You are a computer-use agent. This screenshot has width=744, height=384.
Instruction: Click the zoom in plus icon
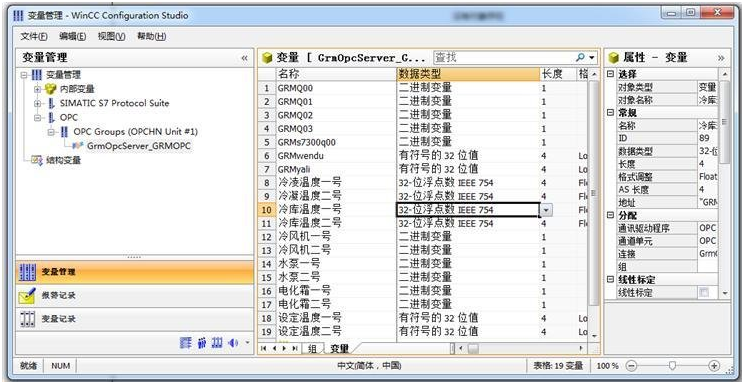[x=714, y=365]
